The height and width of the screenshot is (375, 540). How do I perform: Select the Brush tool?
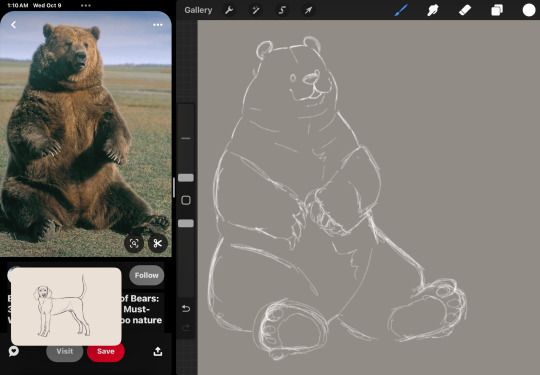[401, 10]
